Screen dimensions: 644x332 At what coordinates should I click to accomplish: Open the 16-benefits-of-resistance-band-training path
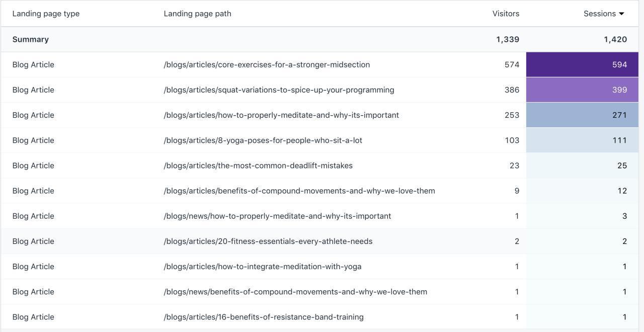pyautogui.click(x=263, y=316)
